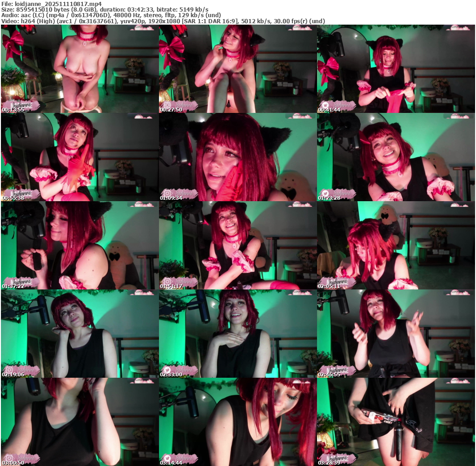Click the thumbnail at 02:05:11
This screenshot has width=476, height=466.
click(396, 245)
